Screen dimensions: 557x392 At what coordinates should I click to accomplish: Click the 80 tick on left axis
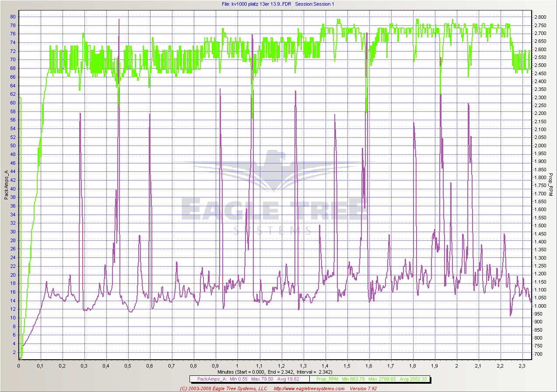[13, 17]
